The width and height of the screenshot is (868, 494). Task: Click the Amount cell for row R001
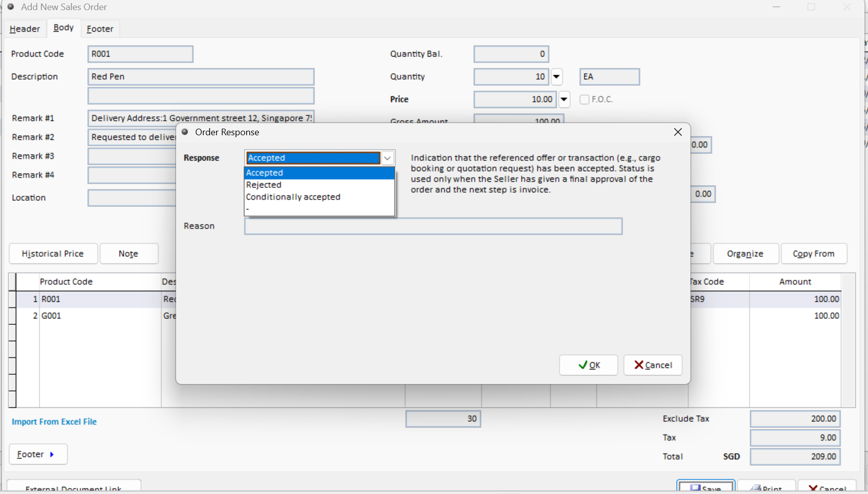[x=795, y=299]
